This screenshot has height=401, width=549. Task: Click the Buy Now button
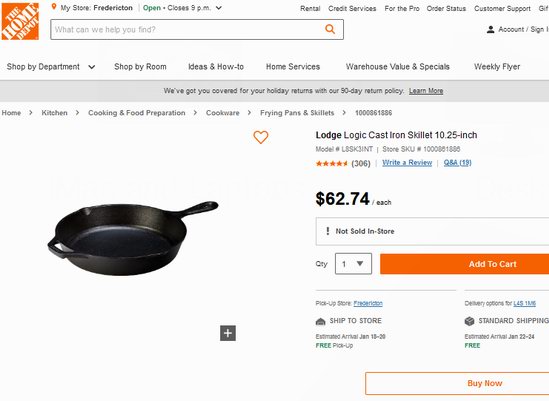457,383
